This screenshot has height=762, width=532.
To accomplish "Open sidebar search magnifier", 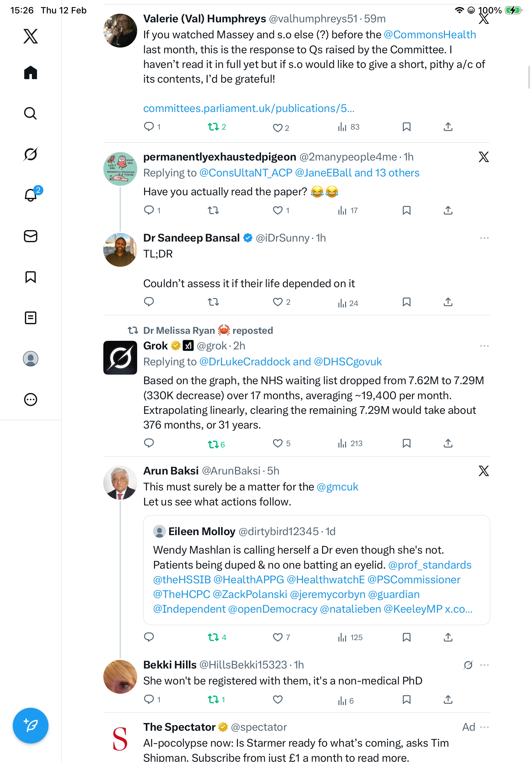I will (31, 114).
